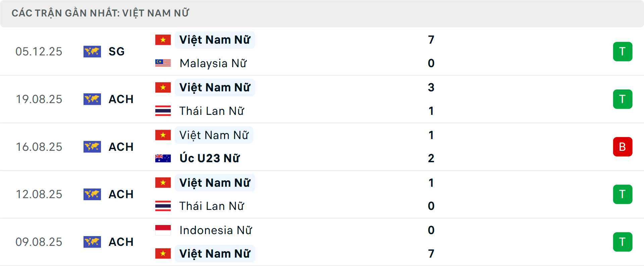Viewport: 644px width, 266px height.
Task: Click green T result badge for 05.12.25
Action: point(623,51)
